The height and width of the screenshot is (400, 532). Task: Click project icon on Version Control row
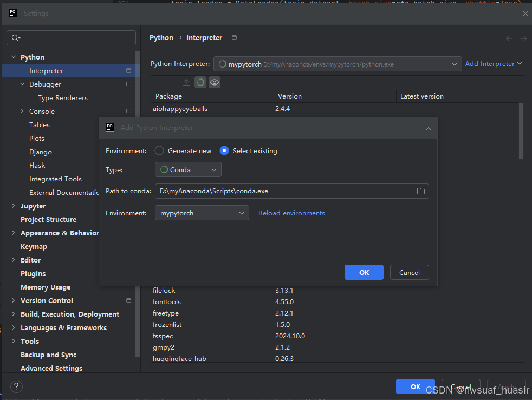pyautogui.click(x=128, y=300)
